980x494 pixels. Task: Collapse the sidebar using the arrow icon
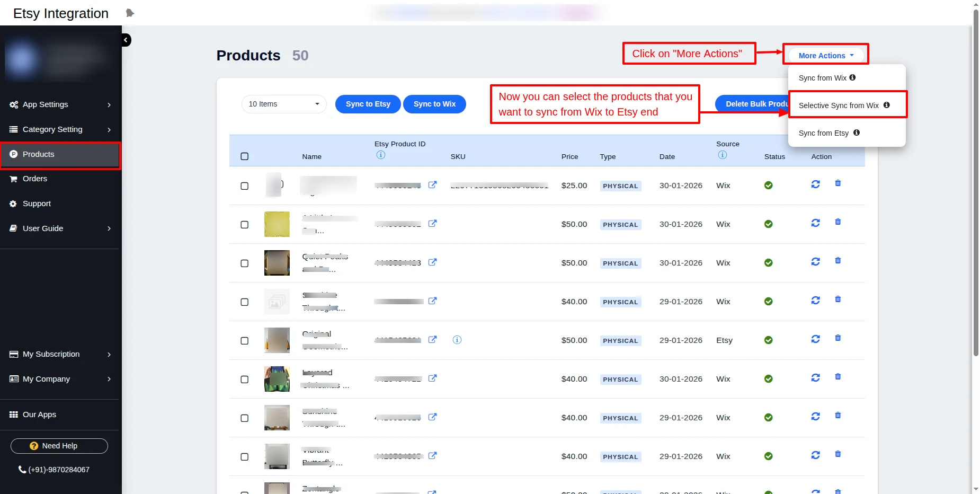[x=126, y=40]
